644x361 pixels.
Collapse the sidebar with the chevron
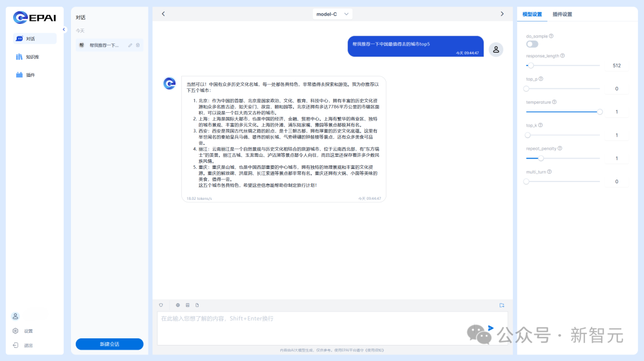64,30
